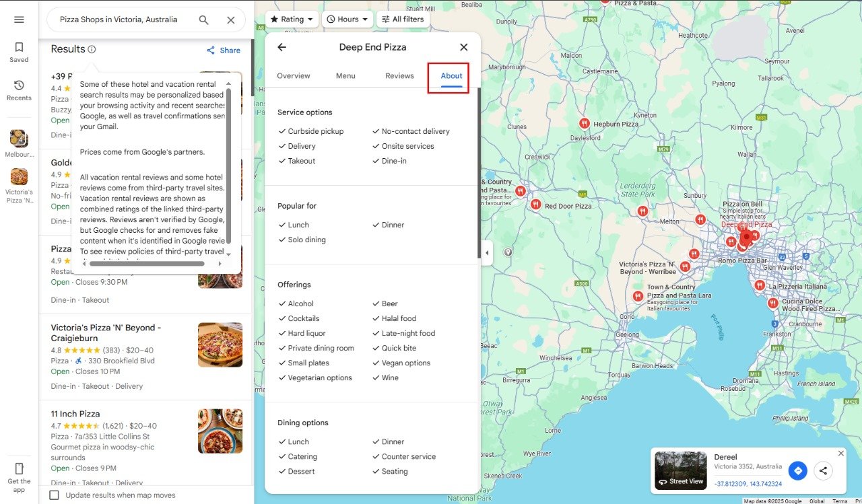This screenshot has height=504, width=862.
Task: Open the Rating filter dropdown
Action: (292, 20)
